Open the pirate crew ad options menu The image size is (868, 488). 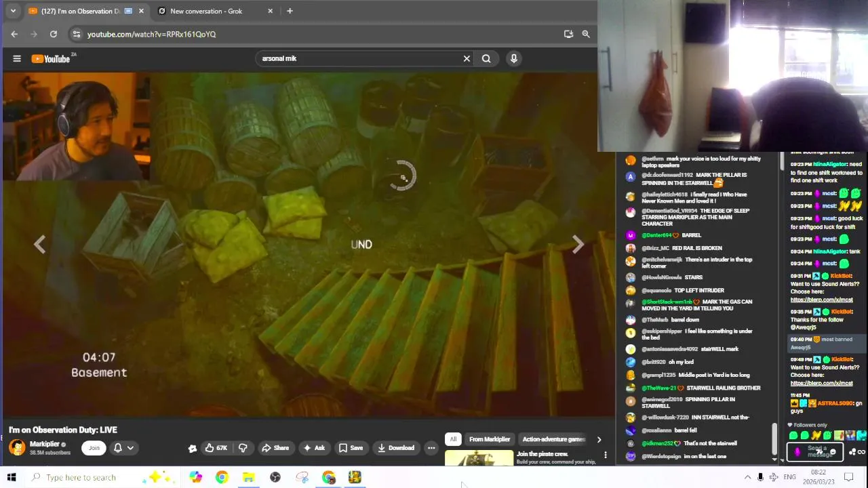(x=606, y=455)
